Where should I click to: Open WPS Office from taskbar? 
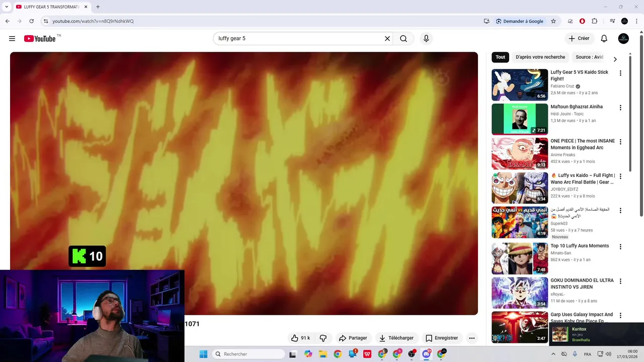[367, 354]
